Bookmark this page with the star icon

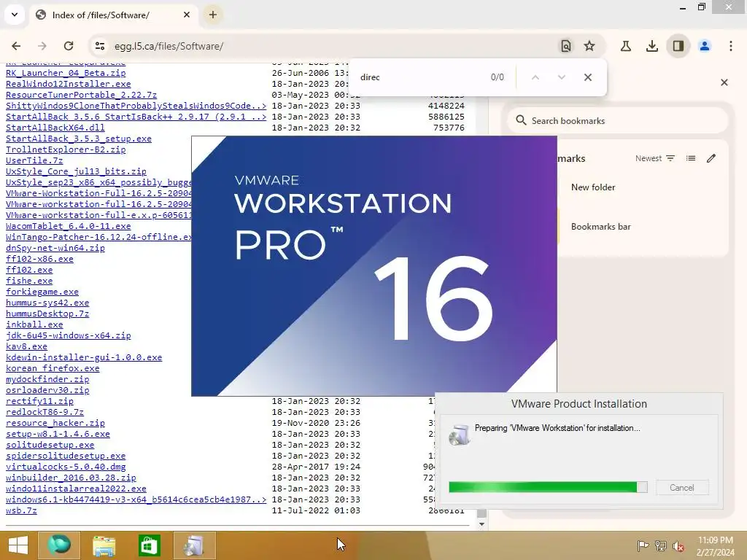pos(589,46)
